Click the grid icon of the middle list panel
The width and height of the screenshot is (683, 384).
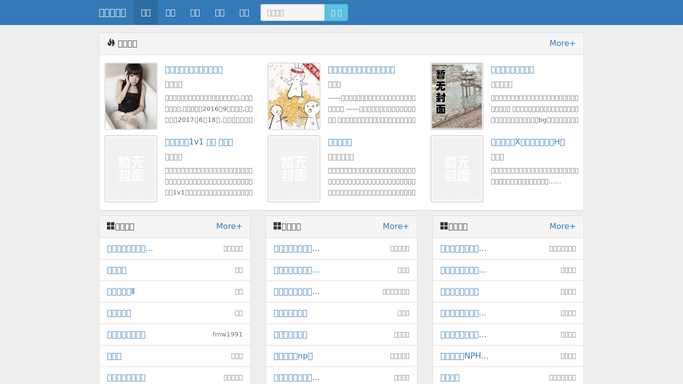tap(277, 226)
